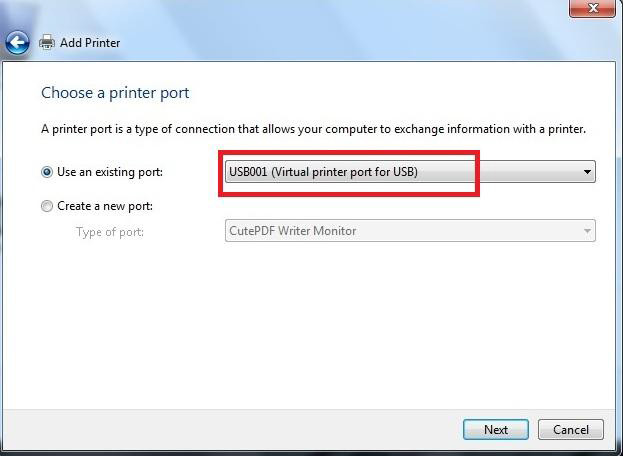Click the empty title bar area
623x456 pixels.
(x=300, y=10)
